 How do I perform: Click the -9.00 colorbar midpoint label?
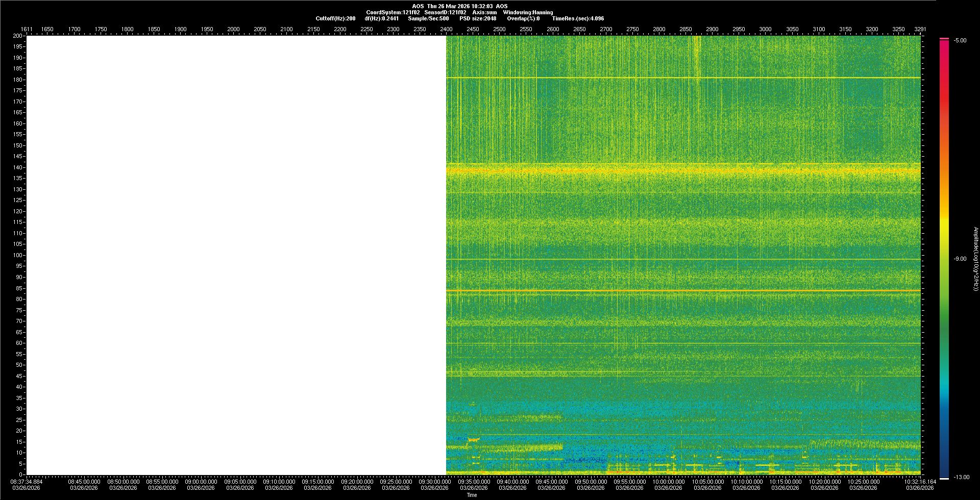(960, 259)
